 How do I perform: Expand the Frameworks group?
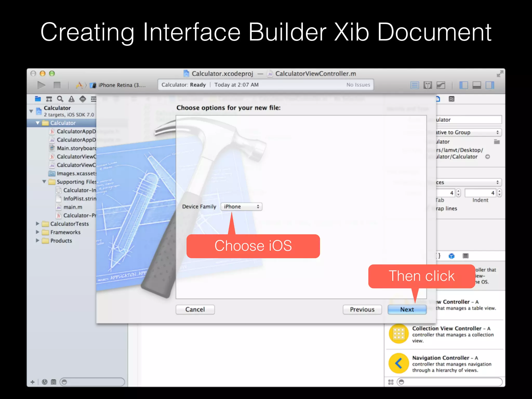[x=37, y=232]
